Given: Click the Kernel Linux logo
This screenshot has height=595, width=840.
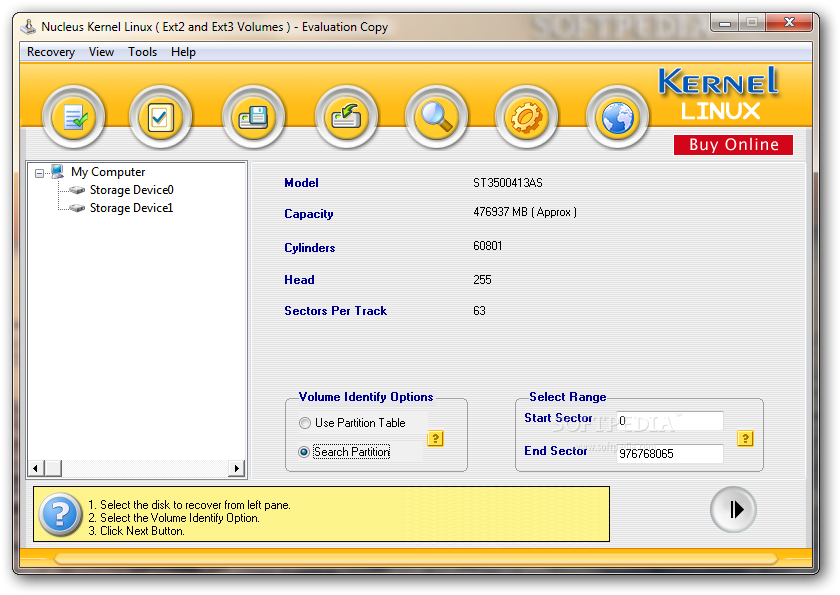Looking at the screenshot, I should pos(719,95).
